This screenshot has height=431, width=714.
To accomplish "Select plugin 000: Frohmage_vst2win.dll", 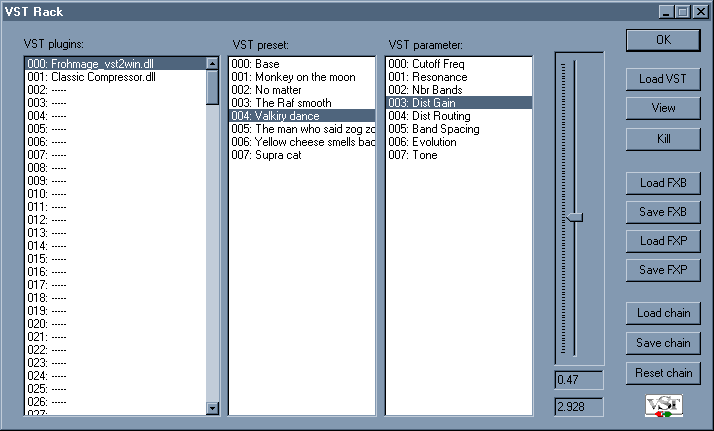I will pos(116,64).
